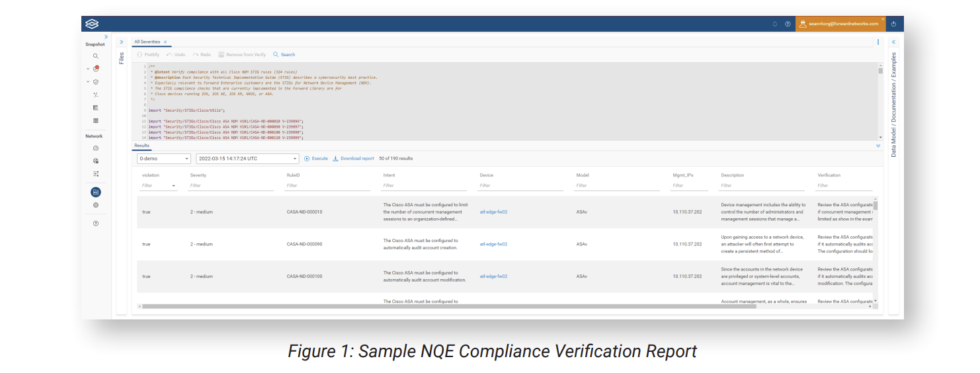Select the Results tab
Viewport: 980px width, 373px height.
click(x=142, y=145)
